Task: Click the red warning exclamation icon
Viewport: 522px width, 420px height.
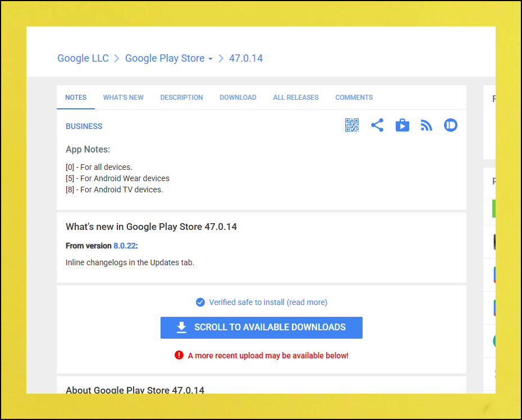Action: tap(179, 355)
